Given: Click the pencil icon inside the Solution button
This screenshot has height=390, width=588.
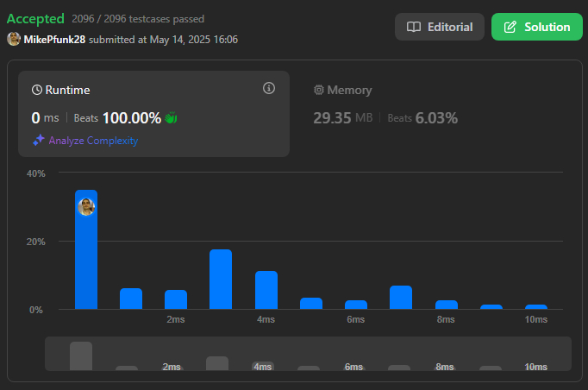Looking at the screenshot, I should (510, 27).
